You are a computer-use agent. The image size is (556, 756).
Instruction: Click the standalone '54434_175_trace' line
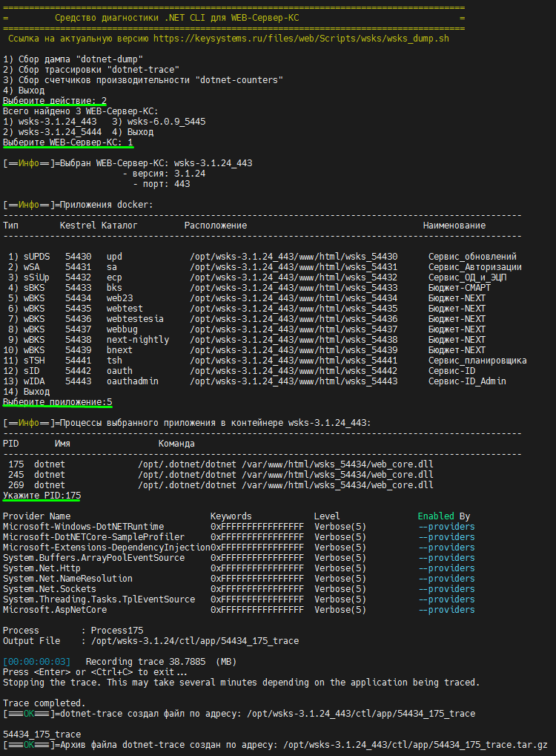coord(42,734)
